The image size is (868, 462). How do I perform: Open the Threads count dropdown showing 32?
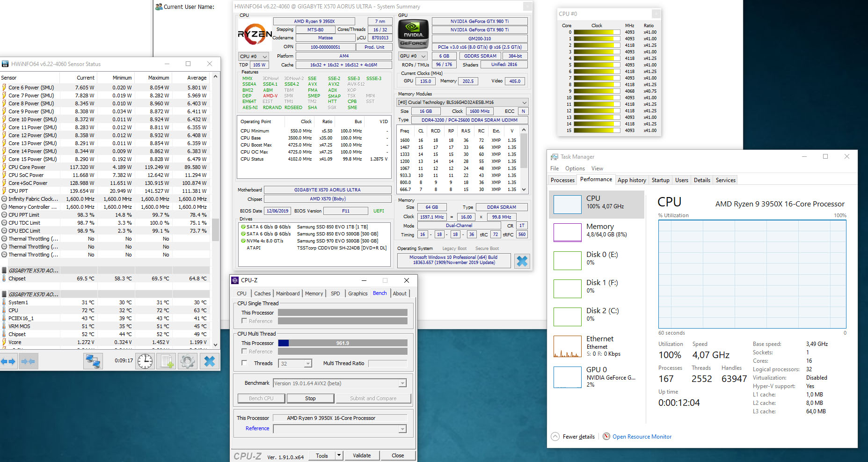[308, 364]
